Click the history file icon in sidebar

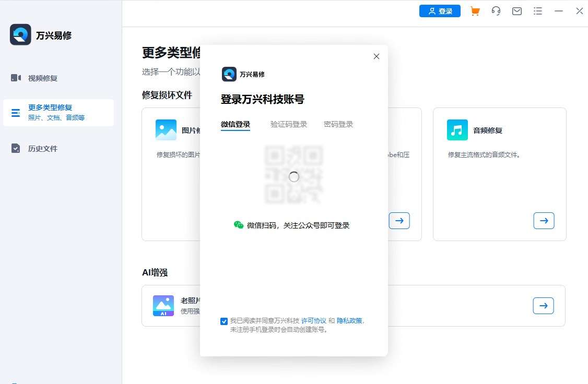(x=16, y=149)
